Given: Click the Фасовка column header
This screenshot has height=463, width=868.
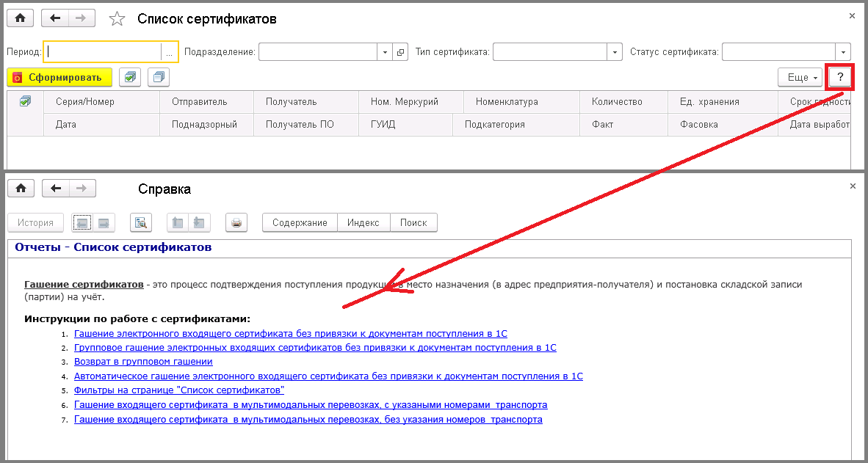Looking at the screenshot, I should pyautogui.click(x=722, y=125).
